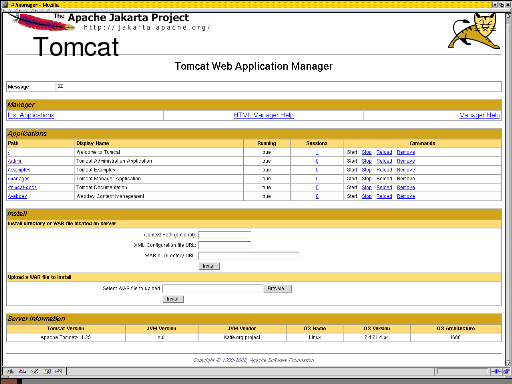Click the JVM Vendor value in Server Information
This screenshot has width=512, height=384.
tap(242, 337)
